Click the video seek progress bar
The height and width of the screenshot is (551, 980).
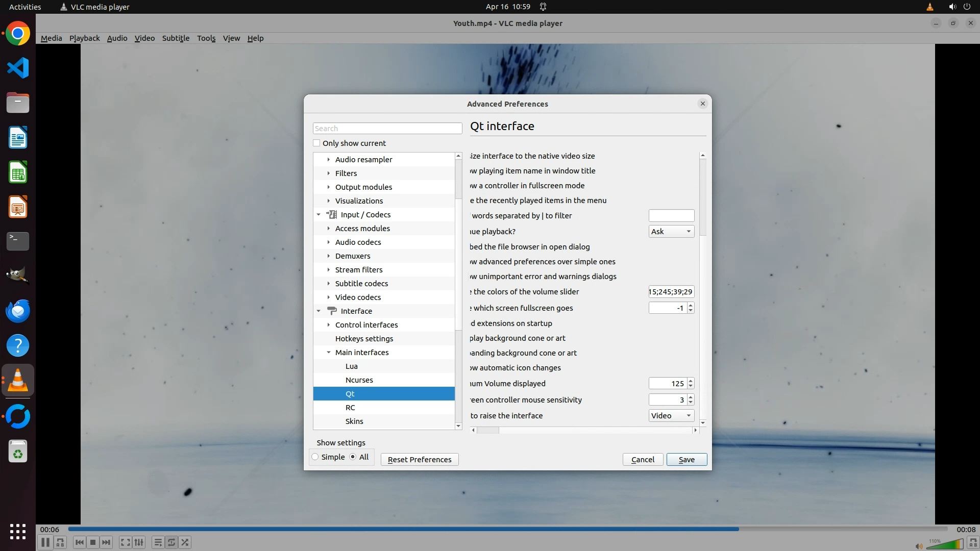click(x=507, y=529)
